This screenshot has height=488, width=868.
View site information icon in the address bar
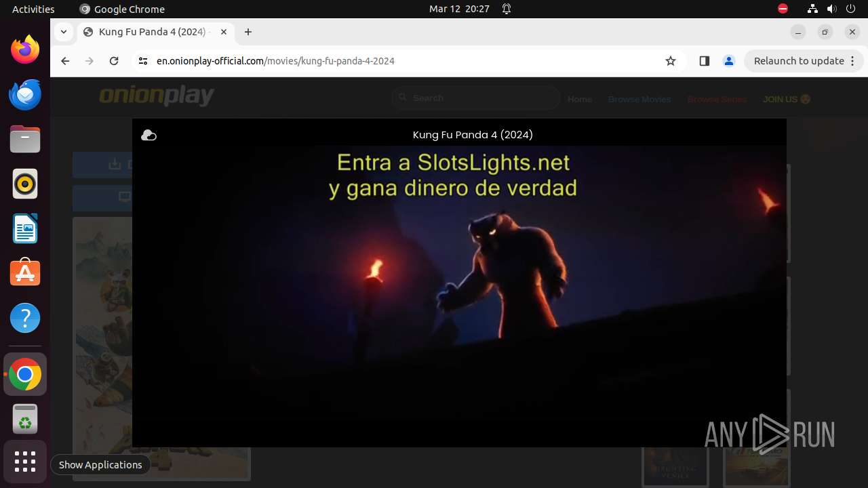[x=142, y=61]
